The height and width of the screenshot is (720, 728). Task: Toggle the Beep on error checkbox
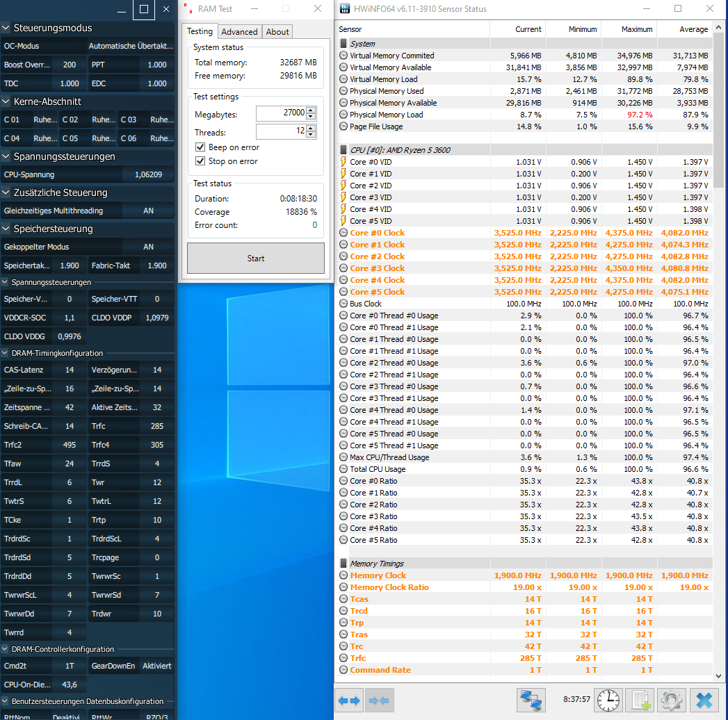pos(200,147)
